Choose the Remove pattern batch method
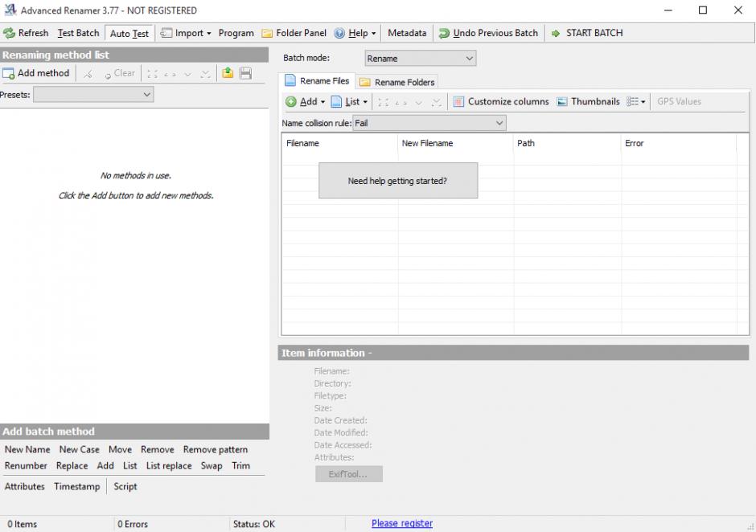756x532 pixels. click(x=215, y=449)
